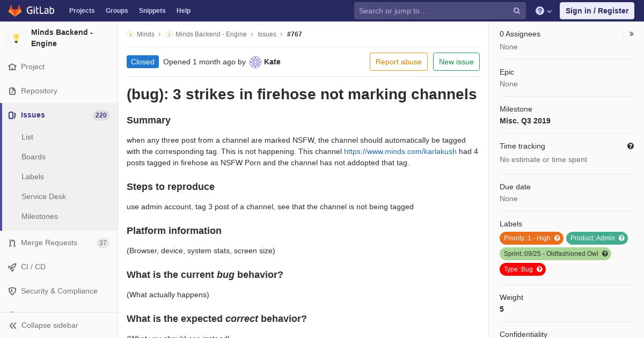This screenshot has height=338, width=644.
Task: Click the GitLab fox logo
Action: (x=15, y=10)
